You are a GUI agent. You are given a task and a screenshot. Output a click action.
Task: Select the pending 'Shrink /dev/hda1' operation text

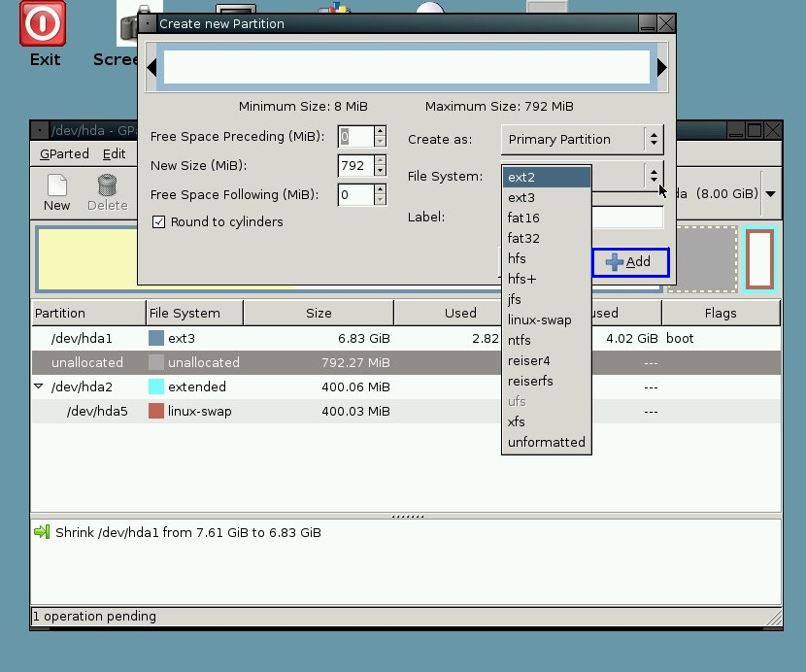188,532
